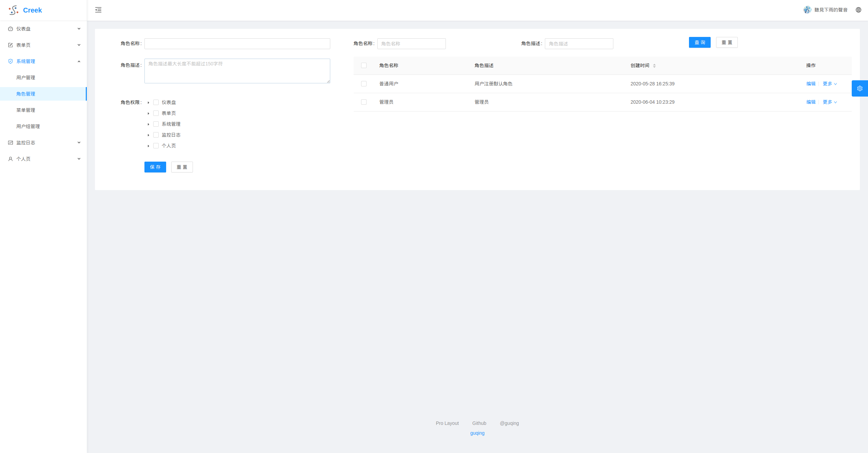This screenshot has height=453, width=868.
Task: Select the 普通用户 row checkbox
Action: tap(364, 84)
